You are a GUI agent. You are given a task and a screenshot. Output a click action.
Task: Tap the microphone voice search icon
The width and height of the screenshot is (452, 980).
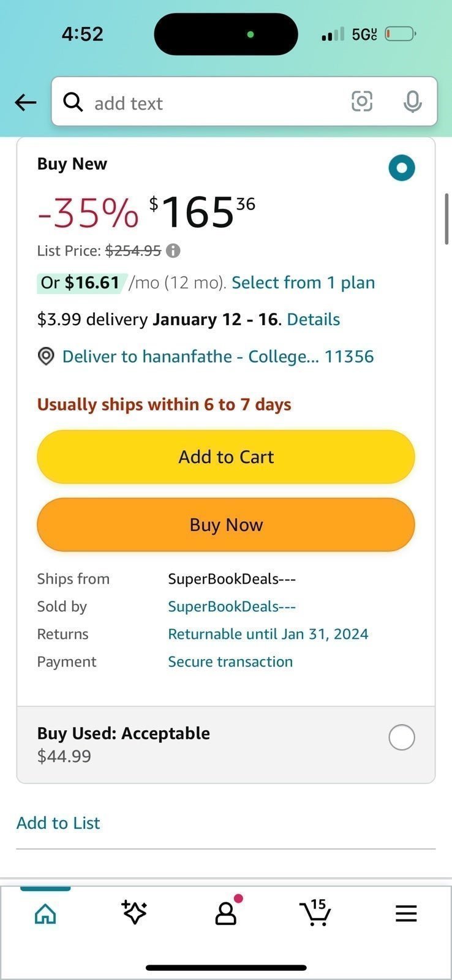tap(413, 102)
